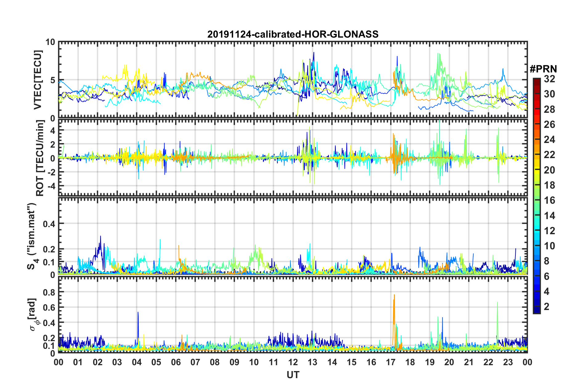Screen dimensions: 586x392
Task: Click colorbar tick label 8
Action: tap(547, 261)
